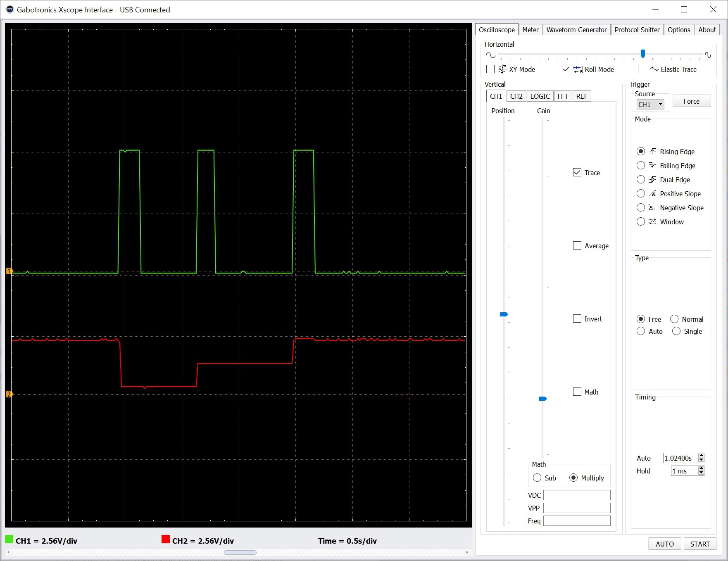Viewport: 728px width, 561px height.
Task: Select the Single trigger type
Action: pyautogui.click(x=676, y=331)
